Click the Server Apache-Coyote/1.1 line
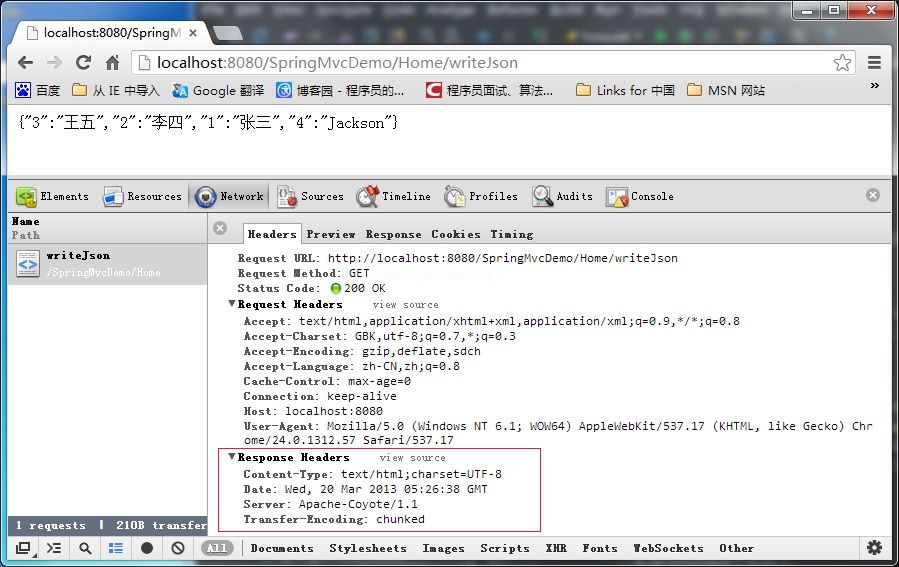Viewport: 899px width, 567px height. (x=330, y=504)
